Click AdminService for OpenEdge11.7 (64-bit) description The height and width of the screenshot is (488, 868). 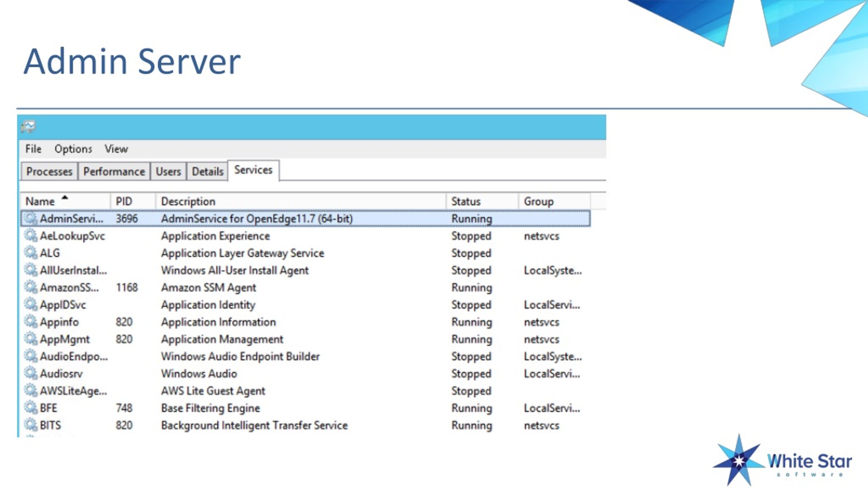click(257, 219)
